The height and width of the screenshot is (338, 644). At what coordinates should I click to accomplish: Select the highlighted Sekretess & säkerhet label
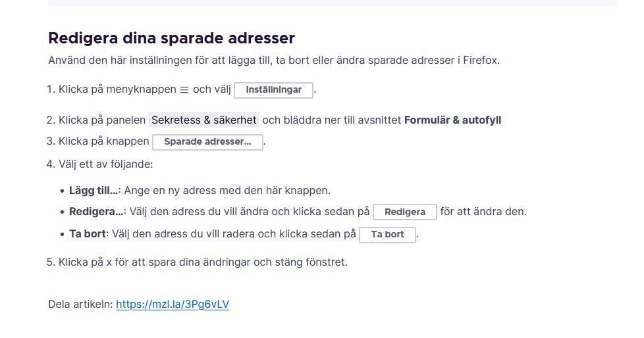tap(204, 120)
